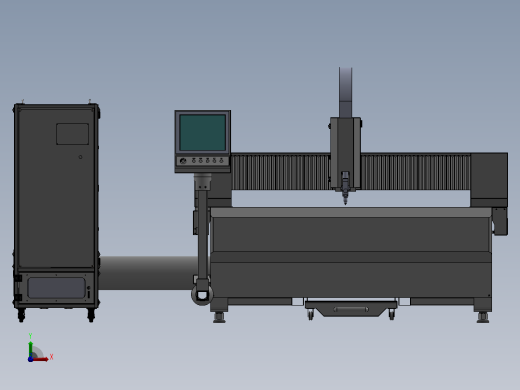The width and height of the screenshot is (520, 390).
Task: Pick the round lock on the cabinet door
Action: point(80,157)
